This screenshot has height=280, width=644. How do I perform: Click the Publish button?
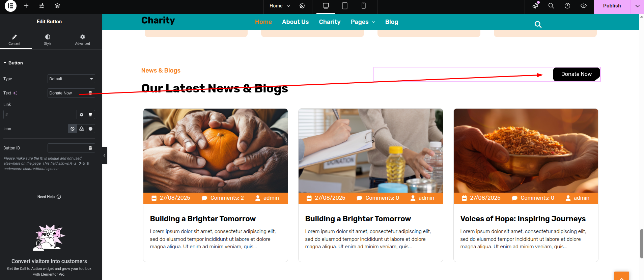(x=612, y=6)
